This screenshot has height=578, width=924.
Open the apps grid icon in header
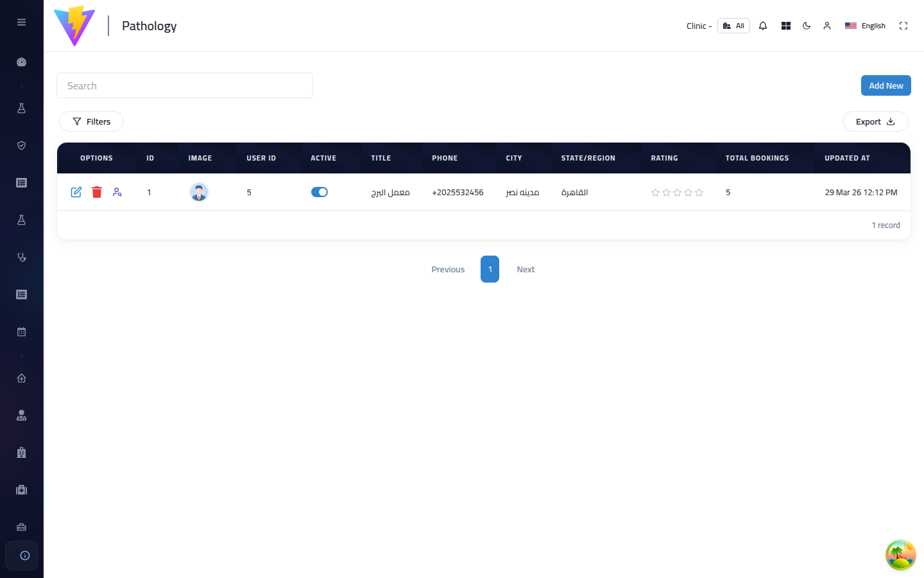coord(786,26)
